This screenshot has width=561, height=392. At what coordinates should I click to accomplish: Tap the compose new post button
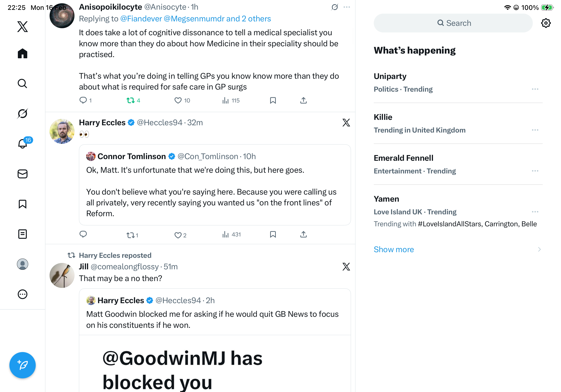(23, 365)
